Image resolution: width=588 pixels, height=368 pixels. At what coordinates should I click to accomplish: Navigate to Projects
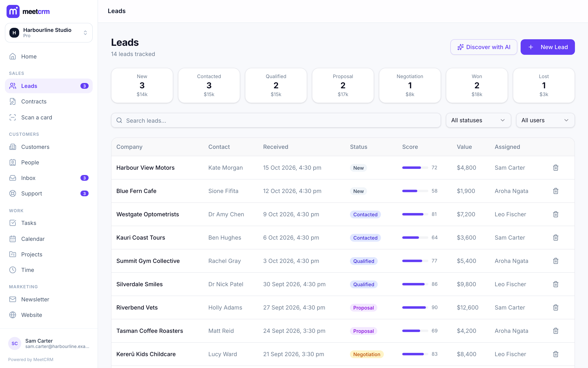click(49, 254)
